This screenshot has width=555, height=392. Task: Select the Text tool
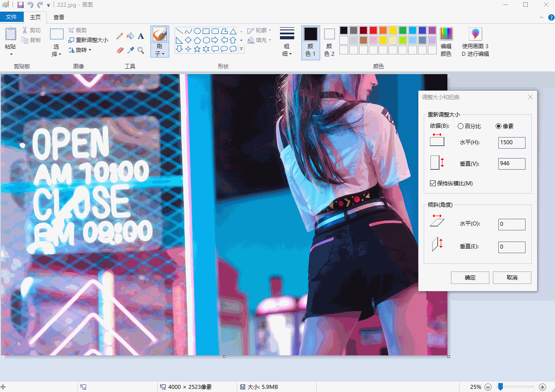pos(141,36)
